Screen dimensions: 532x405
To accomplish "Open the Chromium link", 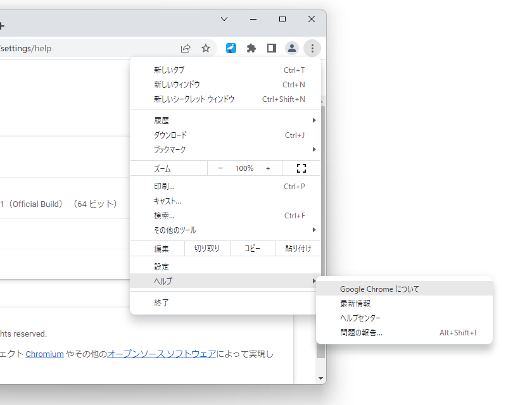I will pyautogui.click(x=44, y=354).
